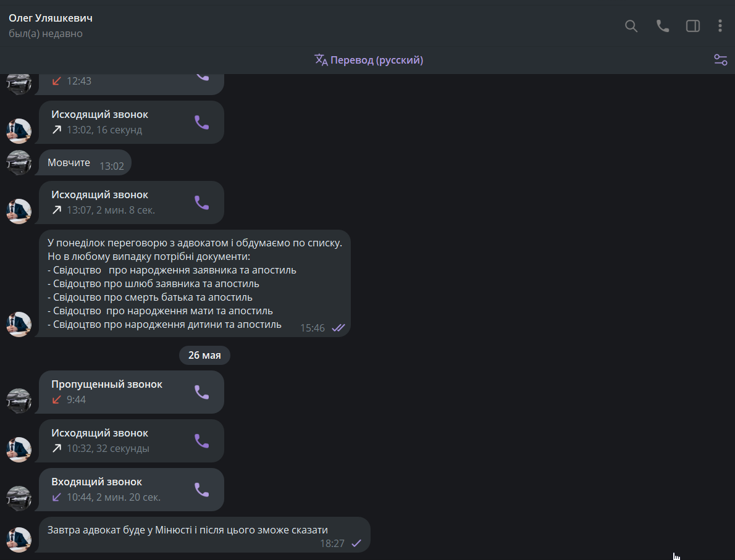Click avatar next to 13:07 outgoing call
The image size is (735, 560).
(19, 211)
